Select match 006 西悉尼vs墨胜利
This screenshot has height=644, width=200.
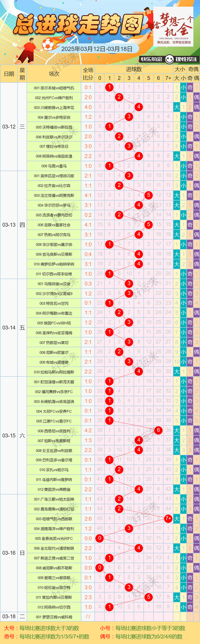[x=54, y=431]
